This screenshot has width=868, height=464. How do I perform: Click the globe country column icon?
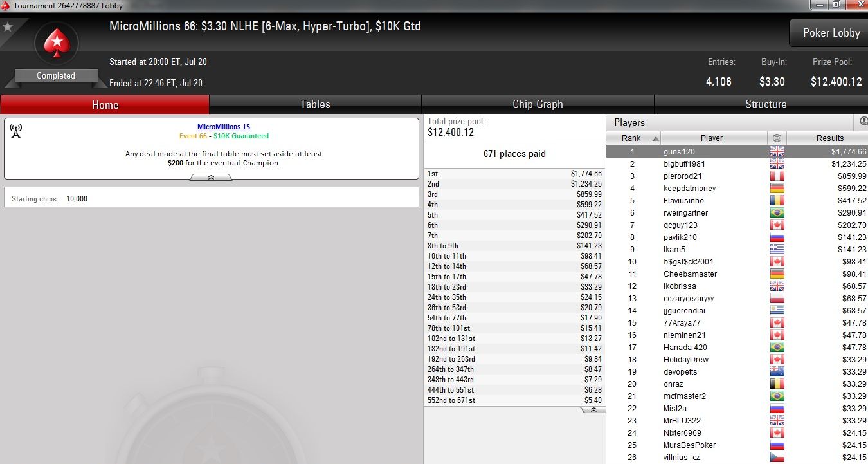777,138
